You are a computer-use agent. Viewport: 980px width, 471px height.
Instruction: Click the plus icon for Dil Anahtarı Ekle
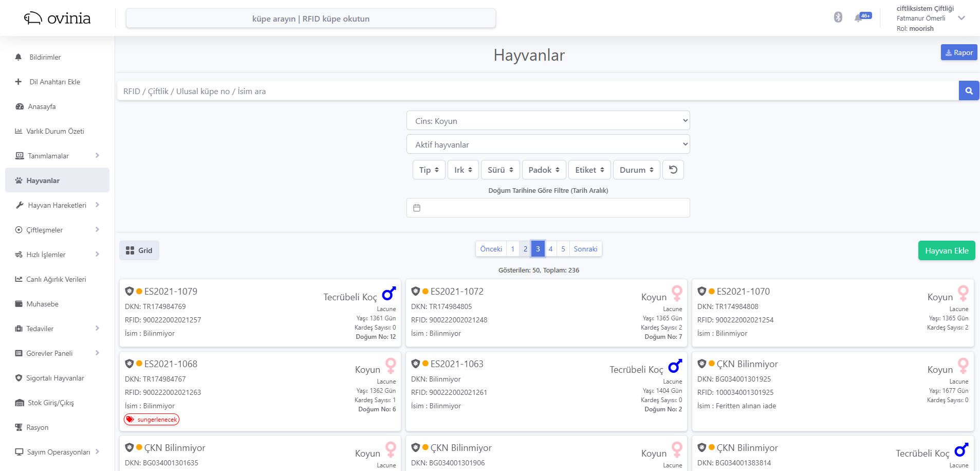[19, 82]
